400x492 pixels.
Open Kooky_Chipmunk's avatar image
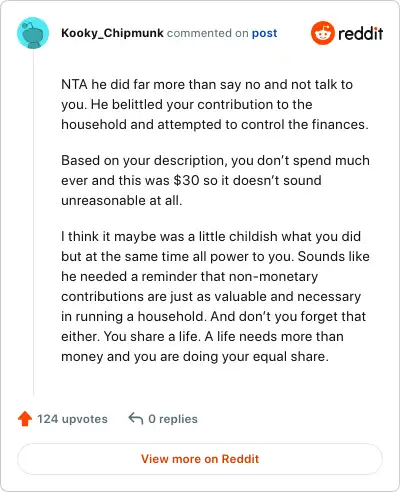pyautogui.click(x=33, y=33)
